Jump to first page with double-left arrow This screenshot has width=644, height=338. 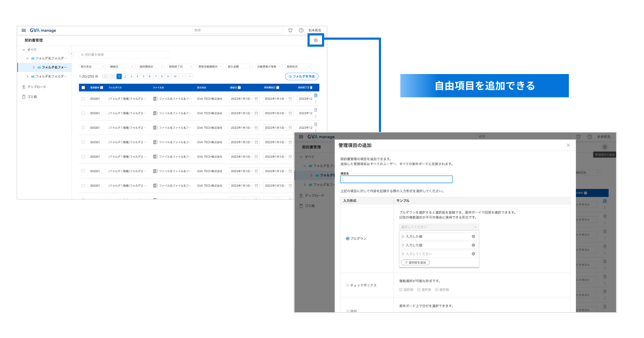coord(105,77)
